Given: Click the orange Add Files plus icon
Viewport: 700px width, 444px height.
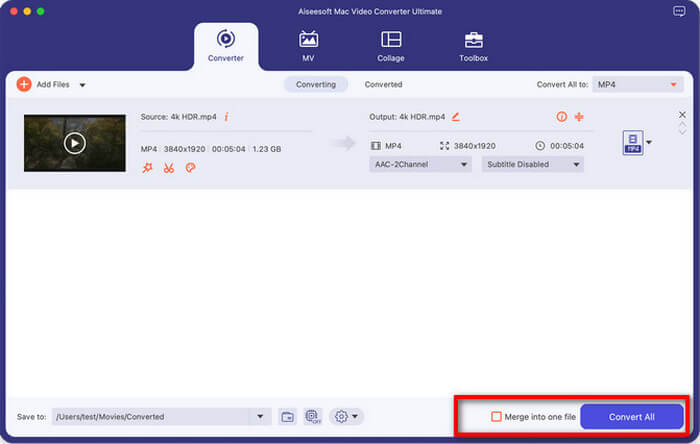Looking at the screenshot, I should click(24, 84).
